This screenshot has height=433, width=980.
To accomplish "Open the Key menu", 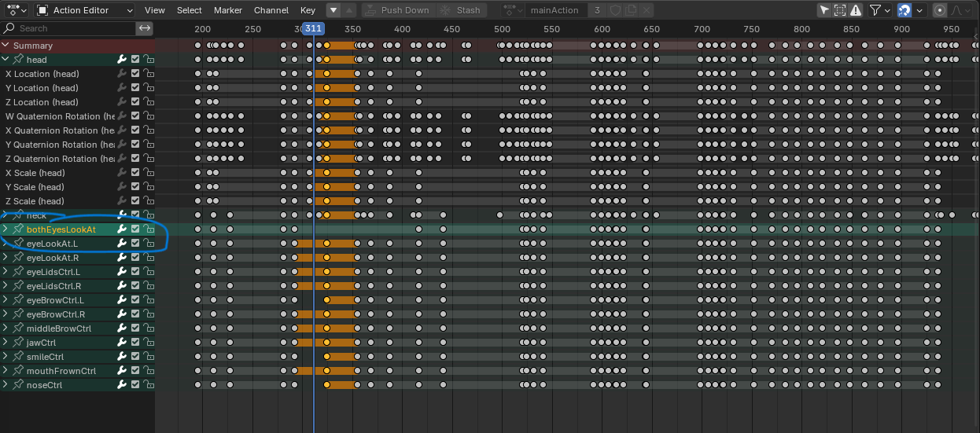I will click(x=308, y=10).
